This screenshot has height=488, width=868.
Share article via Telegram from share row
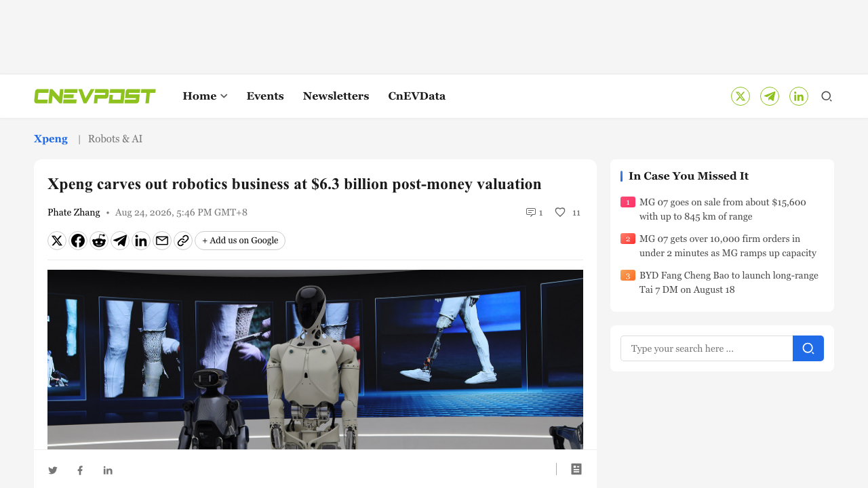pos(120,241)
